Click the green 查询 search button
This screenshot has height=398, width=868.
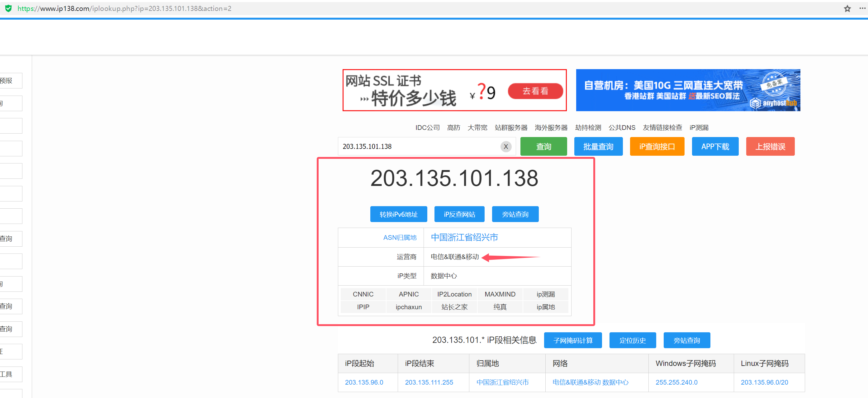[x=543, y=146]
